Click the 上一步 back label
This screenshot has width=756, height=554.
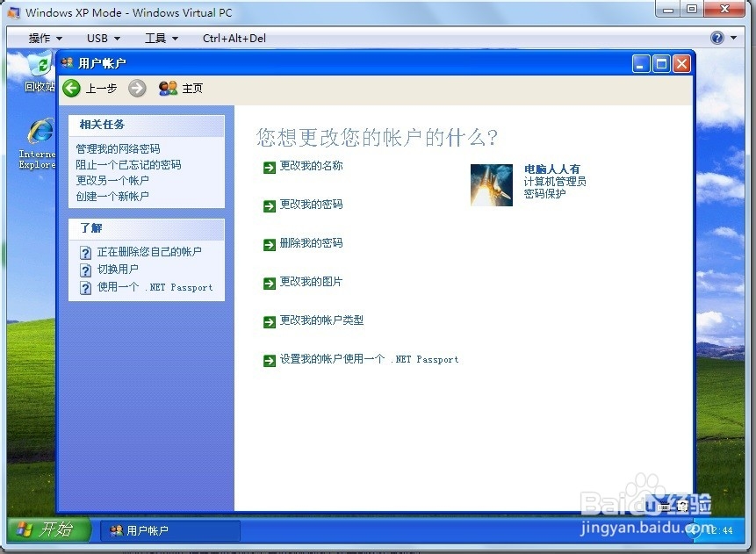[x=101, y=88]
